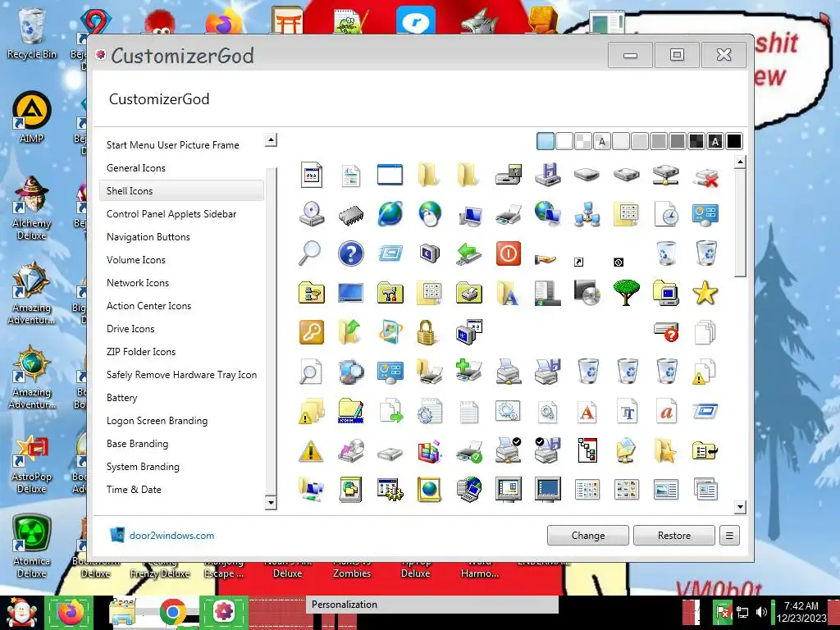
Task: Click icon grid scroll down arrow
Action: click(740, 507)
